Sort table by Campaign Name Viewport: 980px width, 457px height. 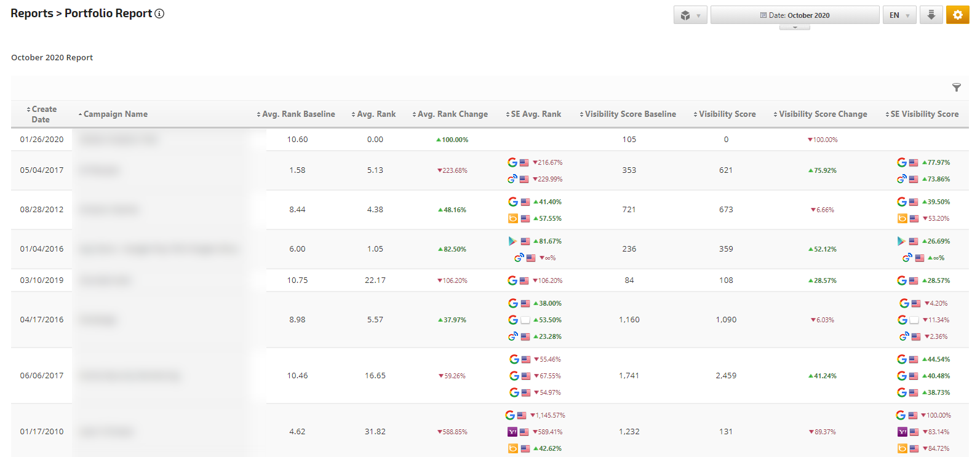click(x=115, y=114)
